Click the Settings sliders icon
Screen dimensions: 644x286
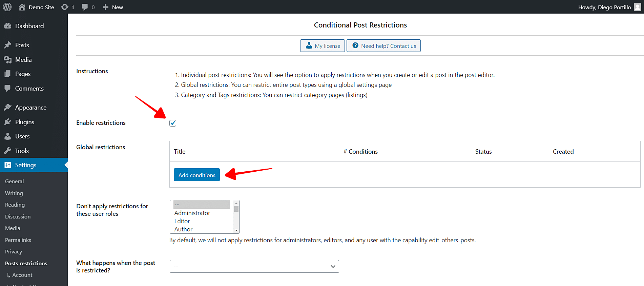7,165
